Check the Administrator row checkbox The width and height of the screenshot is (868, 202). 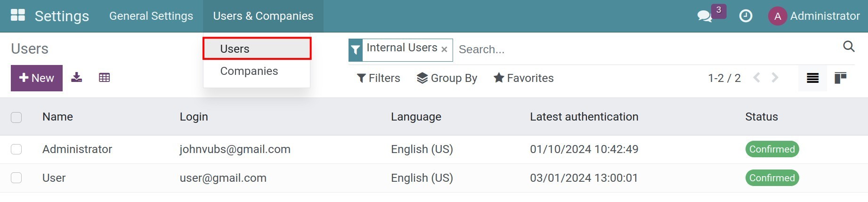[16, 149]
